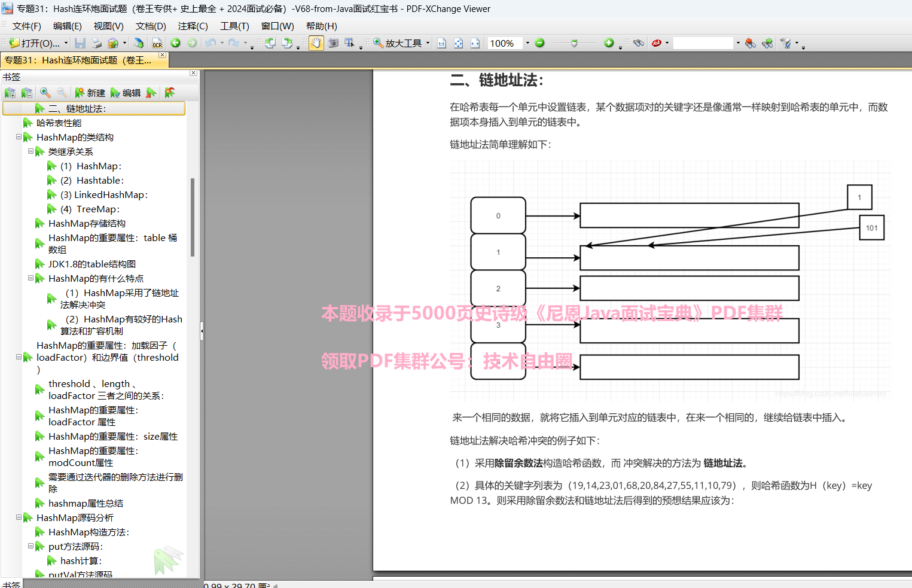Grab the bookmarks panel vertical scrollbar
Viewport: 912px width, 588px height.
click(x=193, y=217)
